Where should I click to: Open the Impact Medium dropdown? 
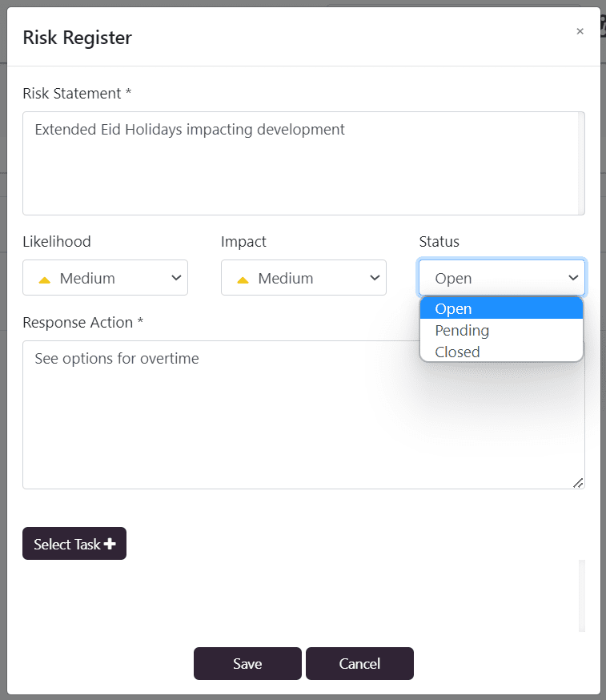point(303,278)
